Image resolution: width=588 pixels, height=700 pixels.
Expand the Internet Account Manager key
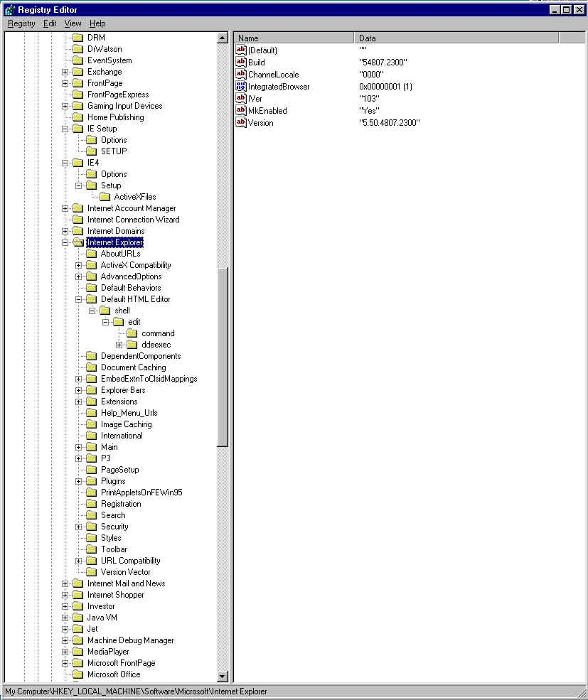tap(65, 208)
